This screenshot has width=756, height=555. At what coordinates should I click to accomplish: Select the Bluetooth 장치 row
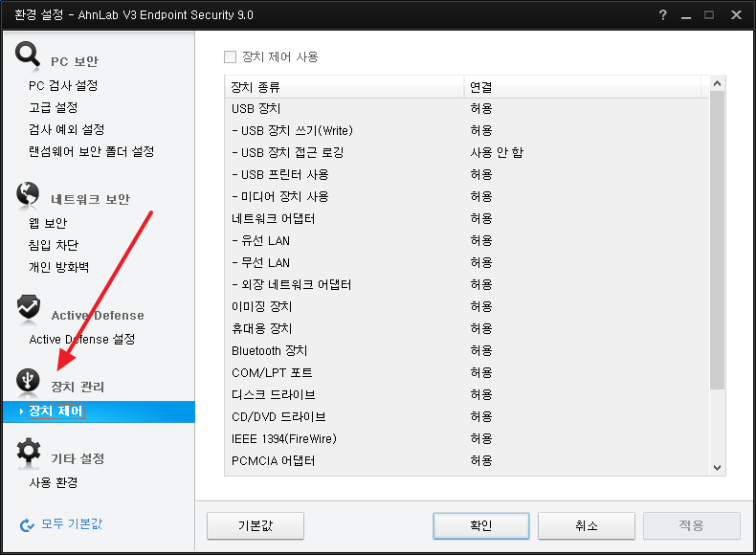(467, 350)
